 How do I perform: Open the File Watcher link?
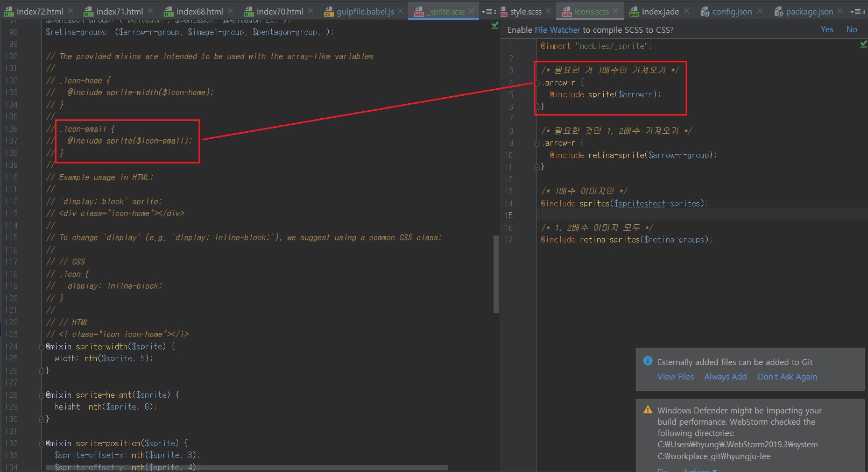557,30
